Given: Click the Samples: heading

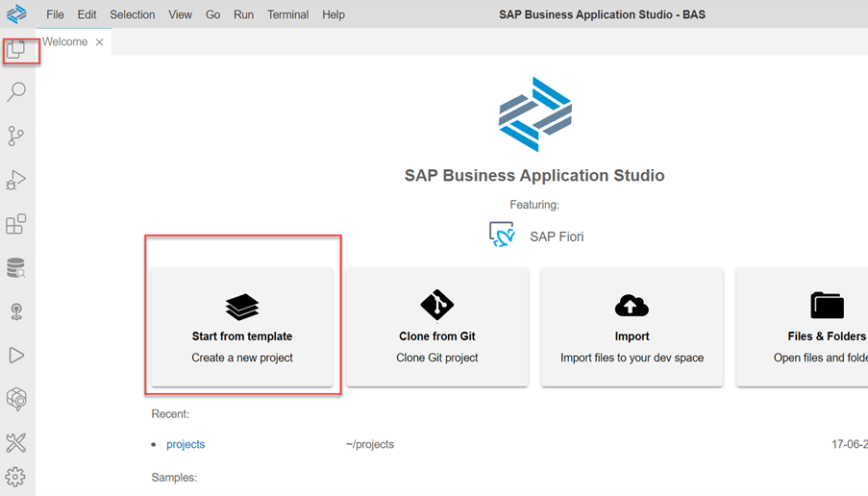Looking at the screenshot, I should coord(174,477).
